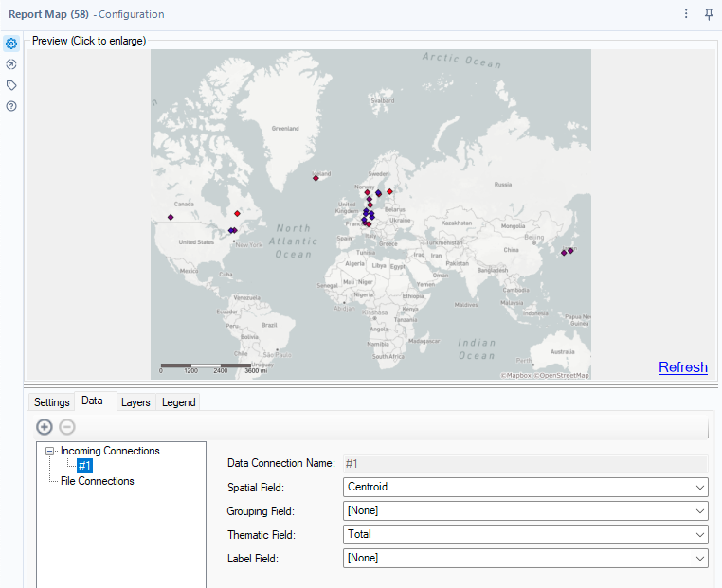Open the Grouping Field dropdown
The image size is (722, 588).
(525, 510)
